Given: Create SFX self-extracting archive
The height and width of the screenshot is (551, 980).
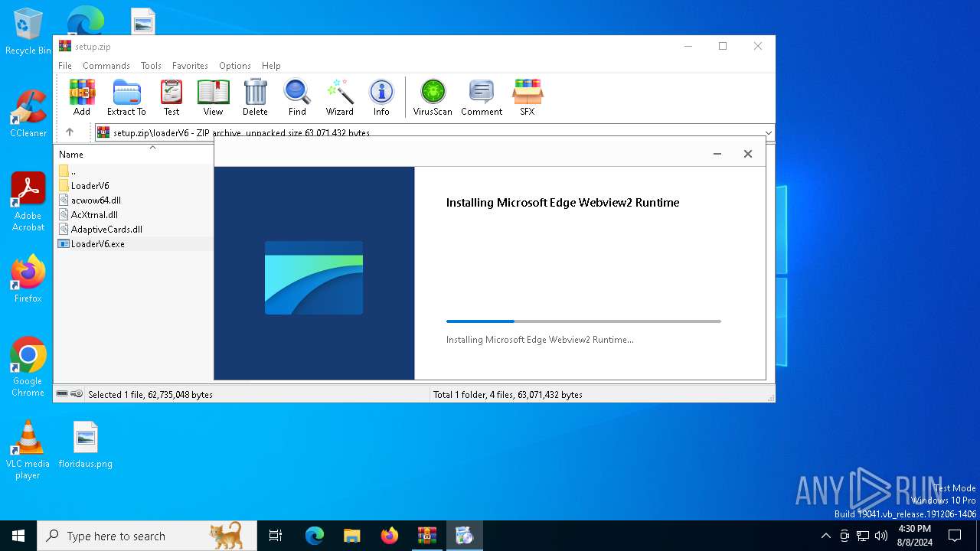Looking at the screenshot, I should [528, 97].
